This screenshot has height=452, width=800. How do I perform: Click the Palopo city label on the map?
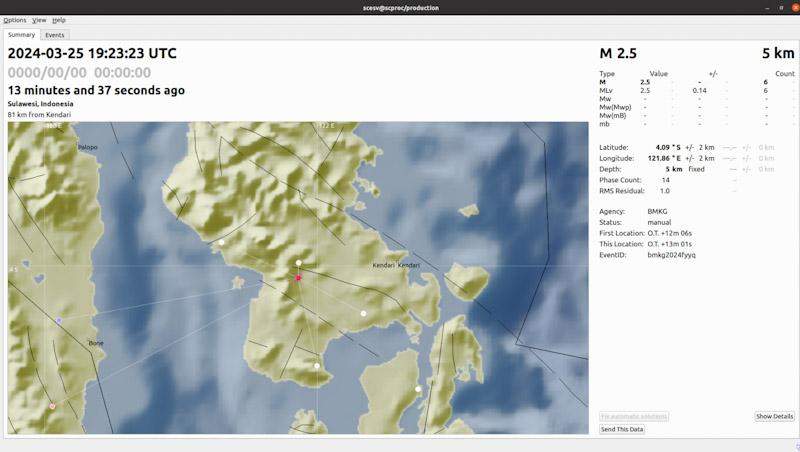coord(88,147)
